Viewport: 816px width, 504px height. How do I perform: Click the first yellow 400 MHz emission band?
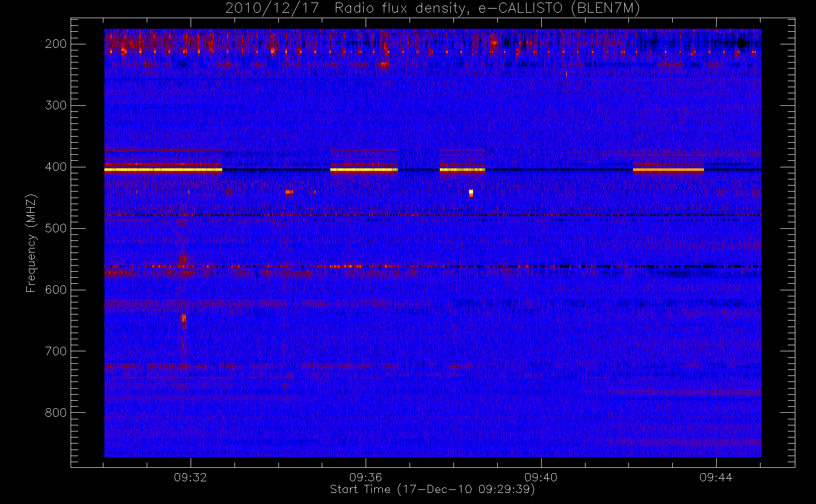click(x=163, y=170)
